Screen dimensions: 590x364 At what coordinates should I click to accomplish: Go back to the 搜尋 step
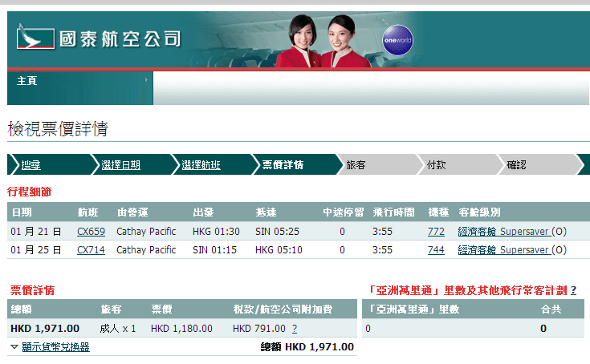pos(31,165)
